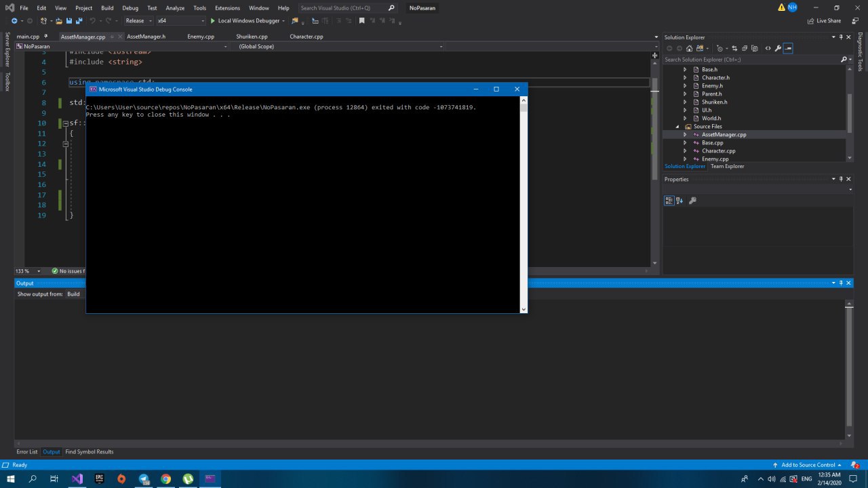
Task: Open Diagnostic Tools side tab
Action: point(860,52)
